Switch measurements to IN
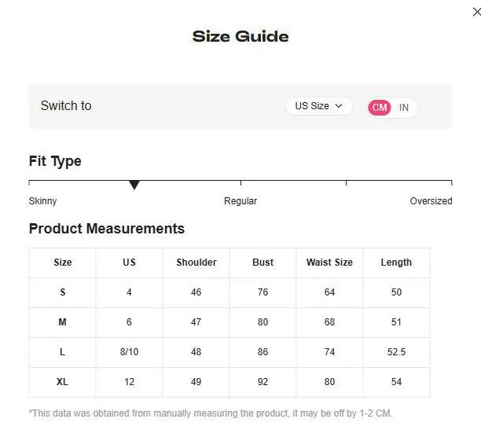481x448 pixels. (x=404, y=108)
